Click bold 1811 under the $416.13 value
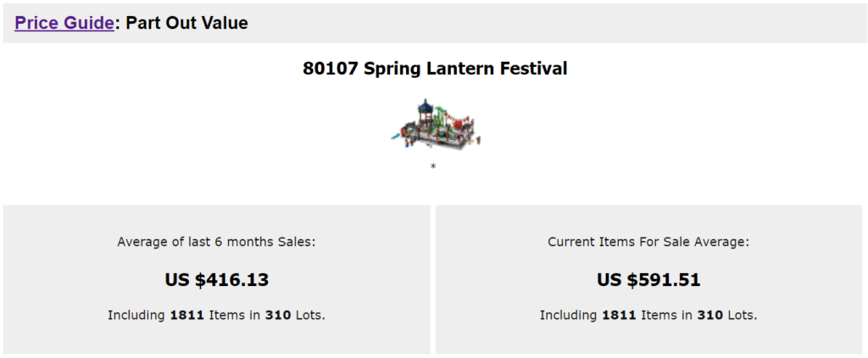Screen dimensions: 868x358 (x=186, y=316)
